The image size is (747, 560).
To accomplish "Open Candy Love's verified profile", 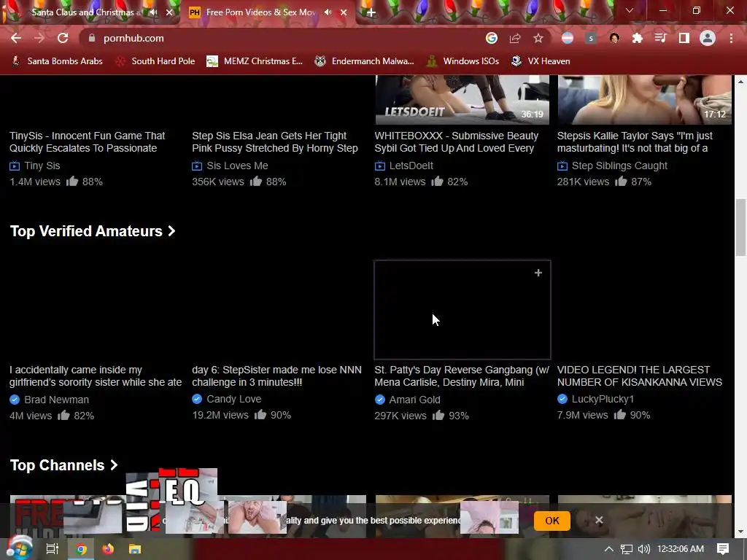I will pyautogui.click(x=233, y=399).
